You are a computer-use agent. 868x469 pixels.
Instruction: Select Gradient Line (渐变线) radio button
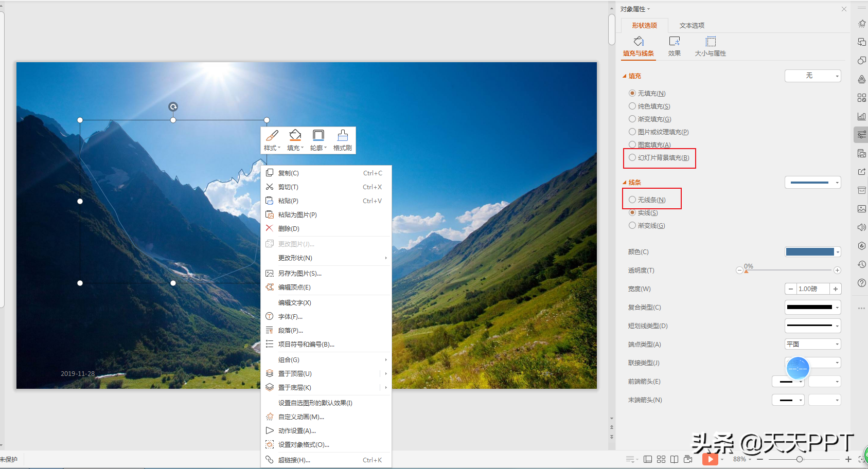click(x=632, y=225)
